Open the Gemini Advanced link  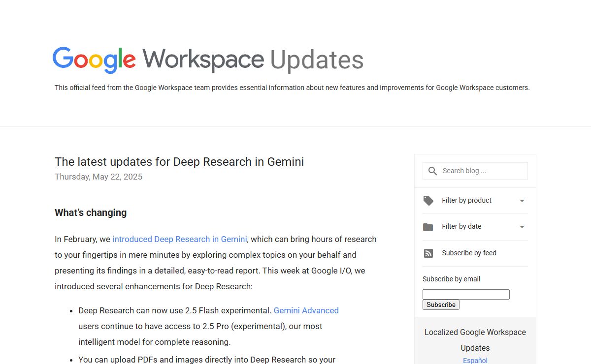306,310
